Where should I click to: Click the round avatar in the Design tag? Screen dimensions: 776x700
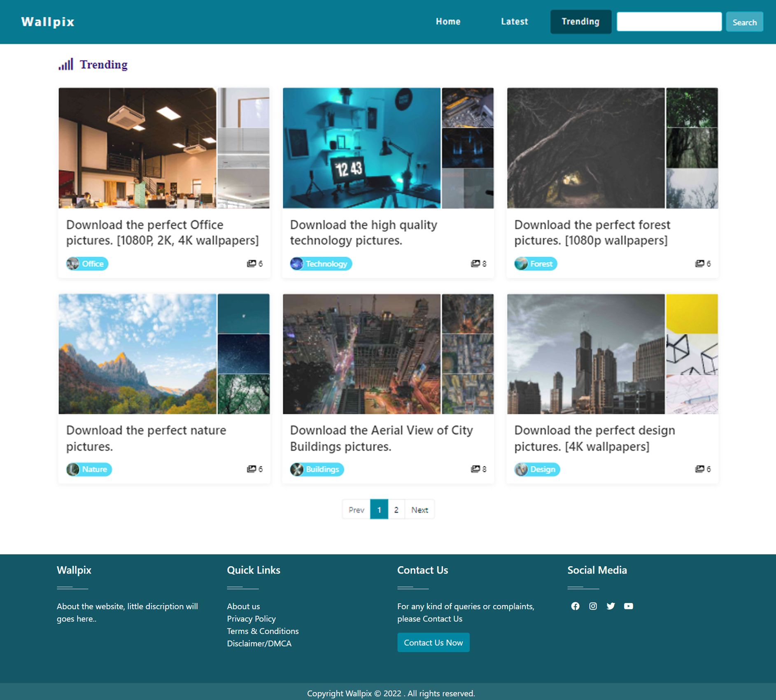(x=521, y=469)
